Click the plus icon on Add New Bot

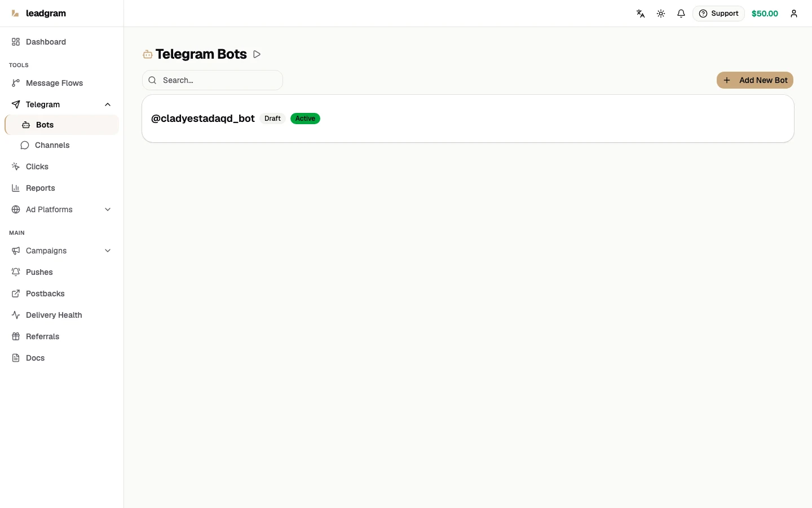coord(727,80)
